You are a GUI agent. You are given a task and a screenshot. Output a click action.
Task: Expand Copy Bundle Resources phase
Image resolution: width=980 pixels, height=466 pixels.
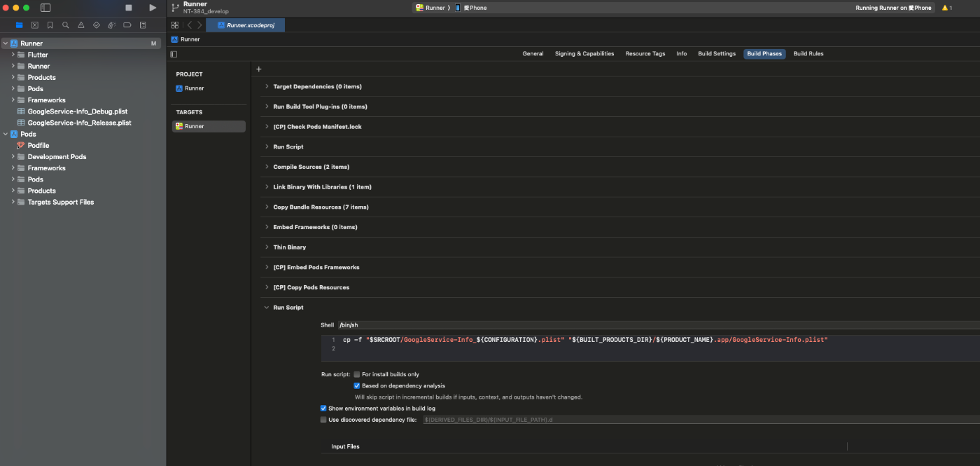pos(266,207)
